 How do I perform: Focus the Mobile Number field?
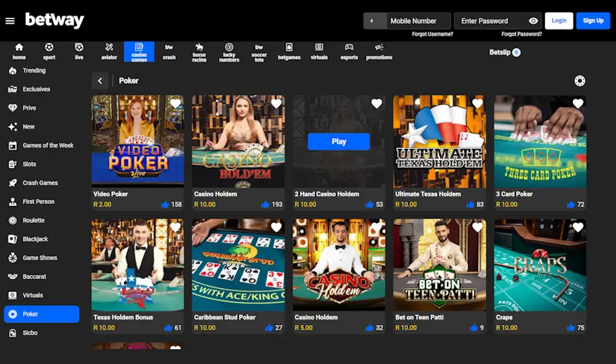point(418,21)
